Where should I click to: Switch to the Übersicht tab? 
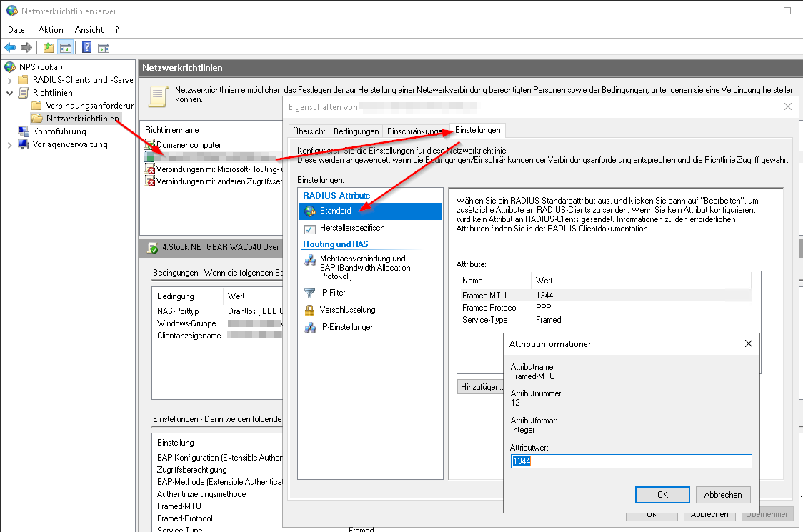click(309, 131)
